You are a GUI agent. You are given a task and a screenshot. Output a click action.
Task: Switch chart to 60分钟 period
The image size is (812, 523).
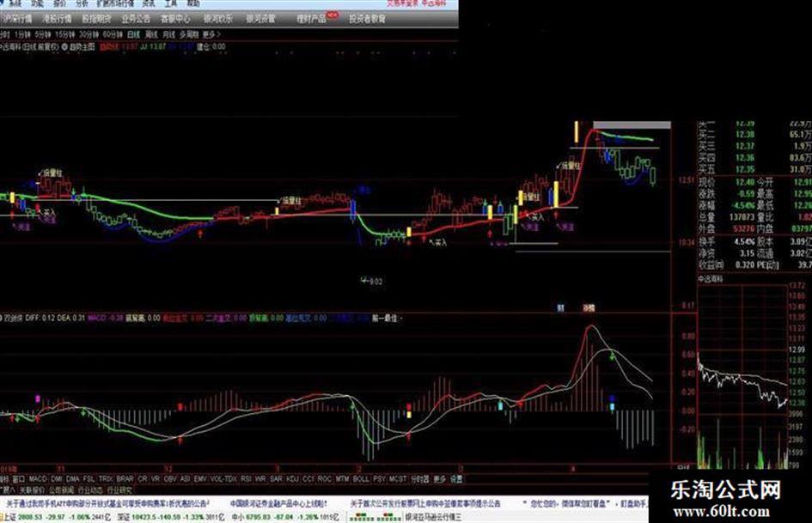point(113,34)
